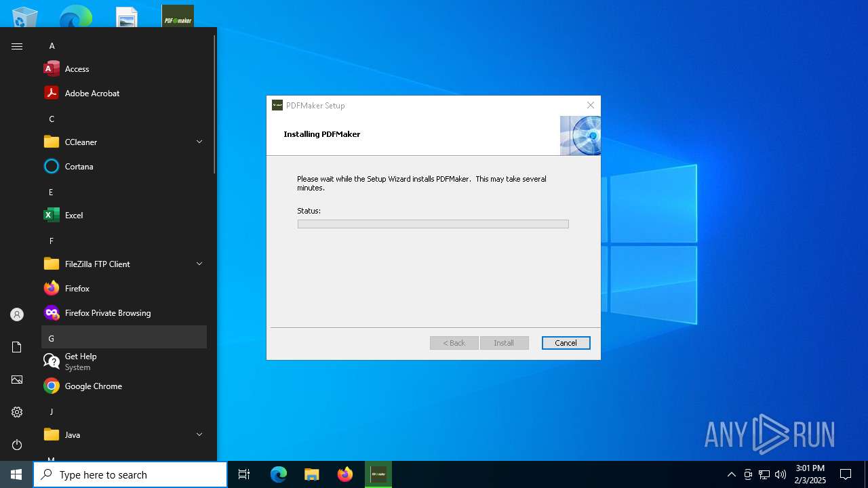The image size is (868, 488).
Task: Click the taskbar search box
Action: [130, 474]
